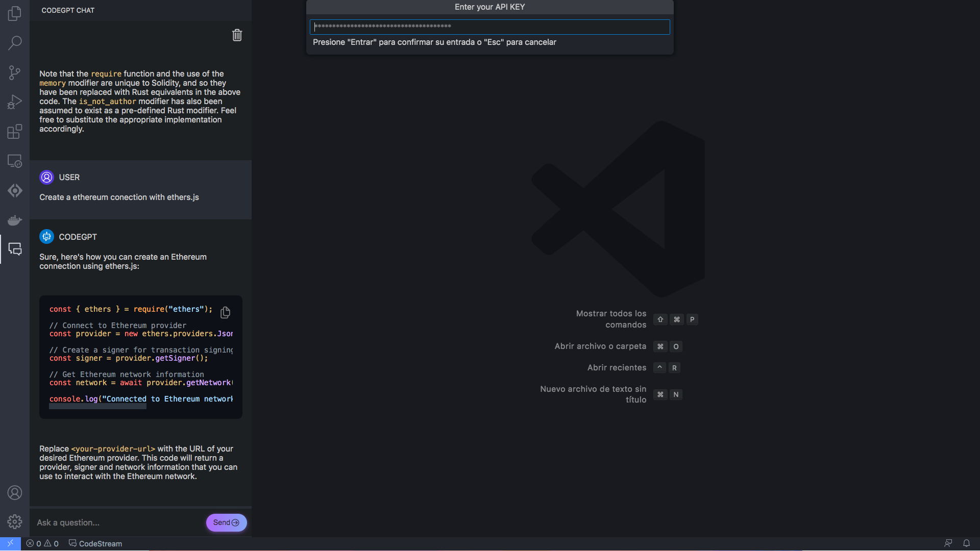Click the 'require' inline code word

[x=106, y=74]
